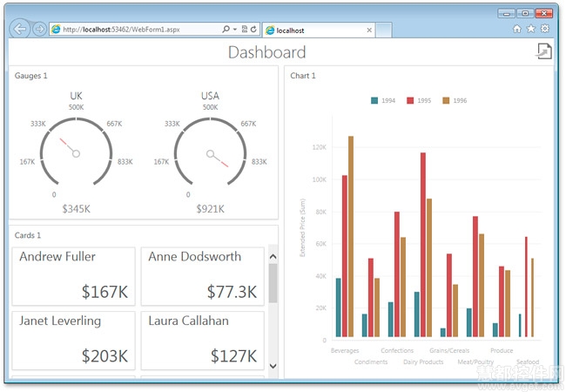Click the Condiments axis label
This screenshot has width=566, height=392.
tap(371, 362)
